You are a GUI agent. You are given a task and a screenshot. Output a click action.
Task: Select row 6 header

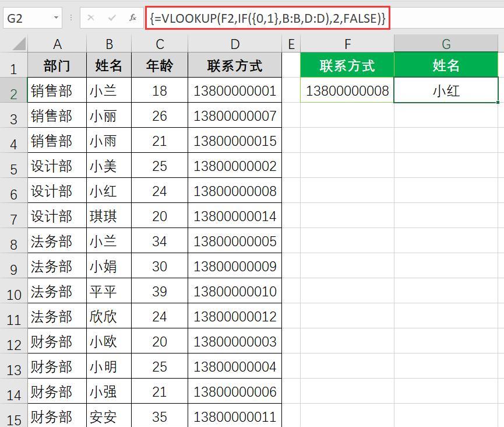(x=13, y=191)
